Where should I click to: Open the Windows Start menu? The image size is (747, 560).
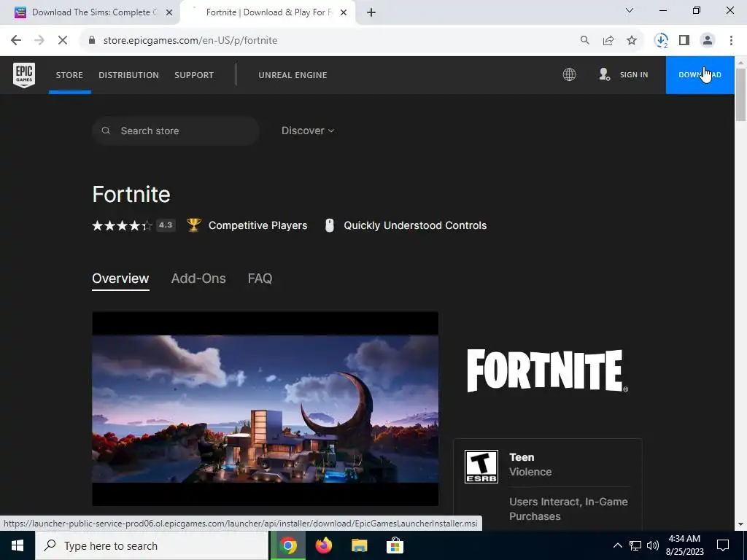click(18, 545)
